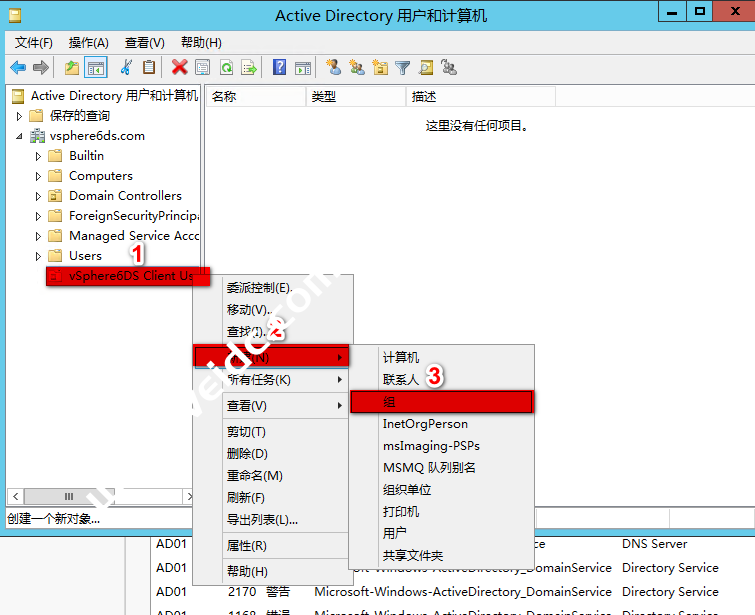
Task: Click the green refresh toolbar icon
Action: [x=226, y=67]
